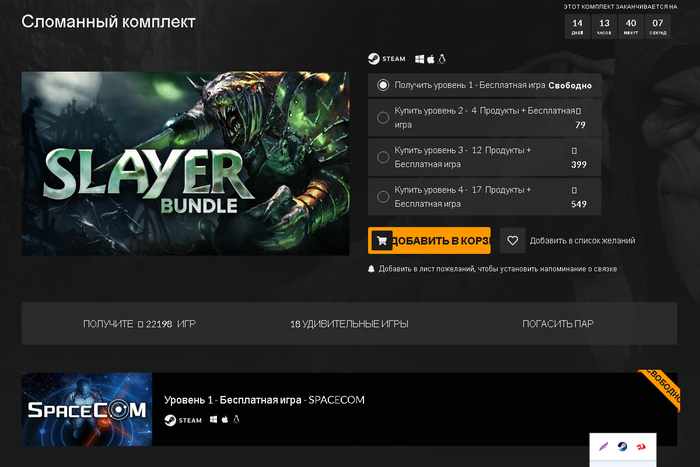The image size is (700, 467).
Task: Select the level 2 tier with 4 products
Action: (x=383, y=118)
